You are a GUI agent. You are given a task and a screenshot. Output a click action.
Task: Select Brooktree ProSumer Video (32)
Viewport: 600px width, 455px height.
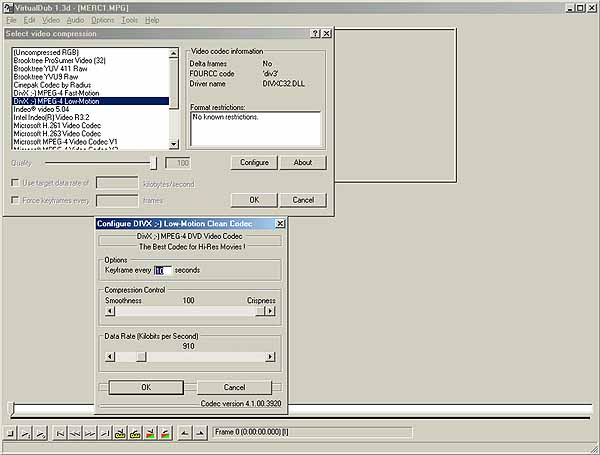pyautogui.click(x=91, y=60)
